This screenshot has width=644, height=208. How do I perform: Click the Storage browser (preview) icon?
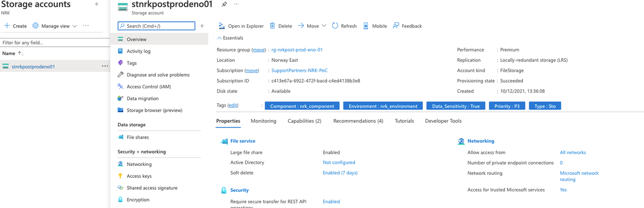[121, 110]
